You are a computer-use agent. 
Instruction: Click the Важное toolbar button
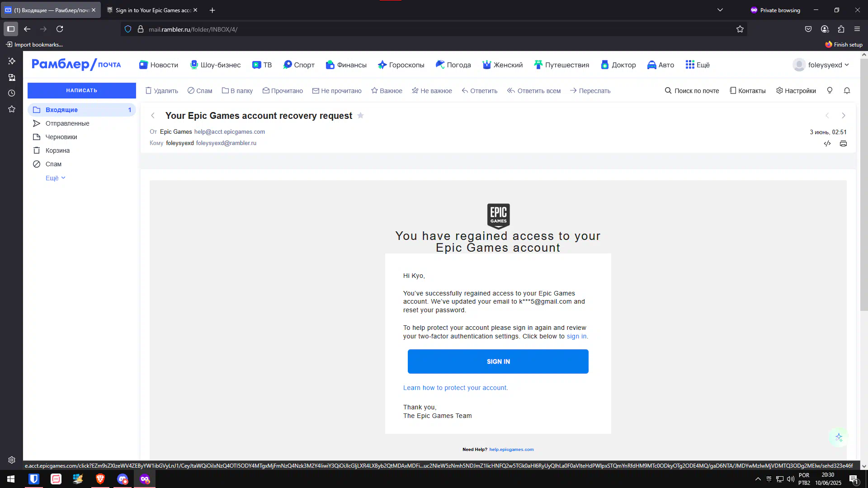coord(387,91)
